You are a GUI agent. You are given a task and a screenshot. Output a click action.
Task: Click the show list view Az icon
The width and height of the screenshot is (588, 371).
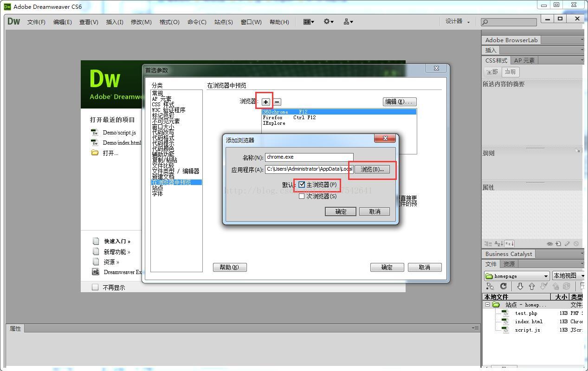click(x=498, y=243)
